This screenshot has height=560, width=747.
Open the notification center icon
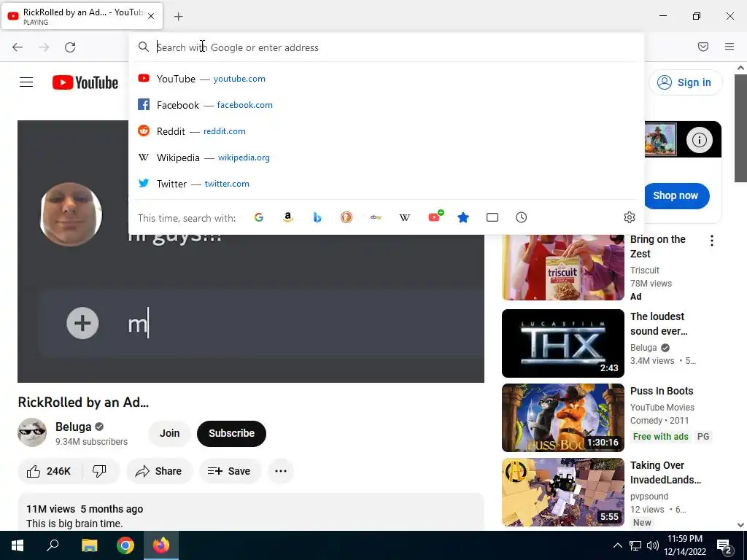click(x=724, y=545)
